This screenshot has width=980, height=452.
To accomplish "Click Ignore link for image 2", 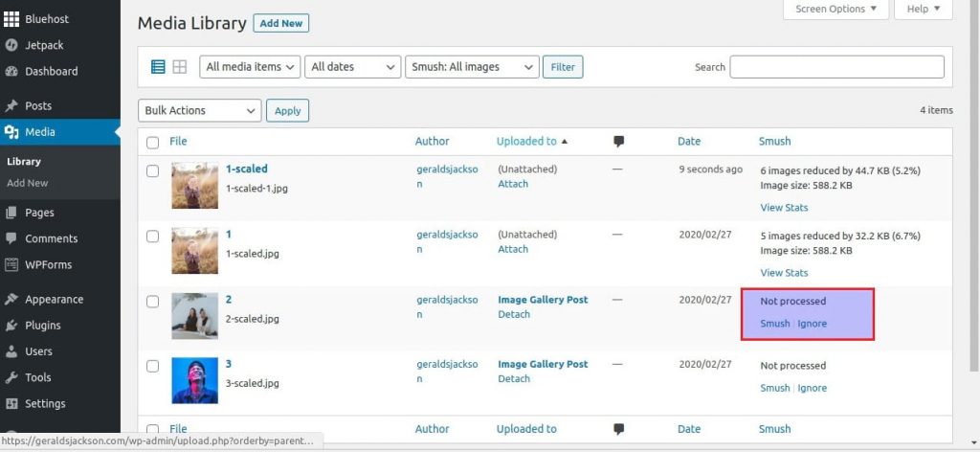I will [x=812, y=324].
